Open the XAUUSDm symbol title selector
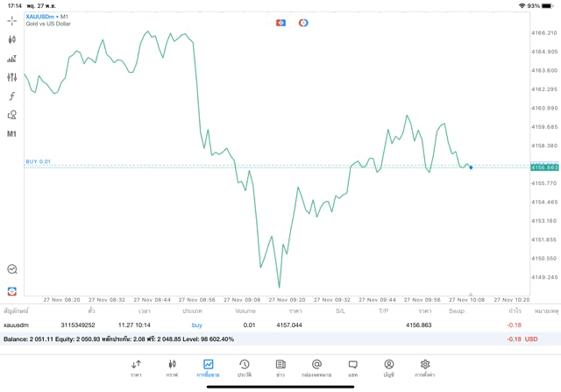This screenshot has width=561, height=392. point(47,17)
